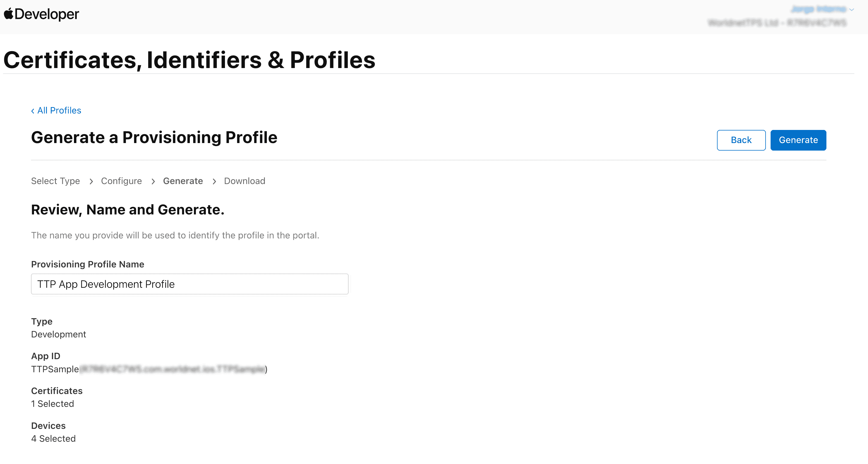Select the Configure breadcrumb step
The width and height of the screenshot is (868, 464).
[x=121, y=181]
